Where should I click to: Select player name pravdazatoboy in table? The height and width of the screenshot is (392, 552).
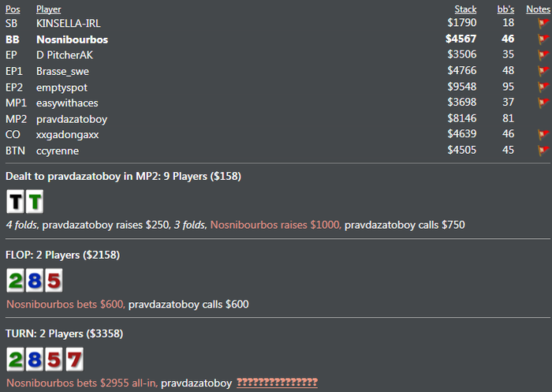pyautogui.click(x=72, y=119)
